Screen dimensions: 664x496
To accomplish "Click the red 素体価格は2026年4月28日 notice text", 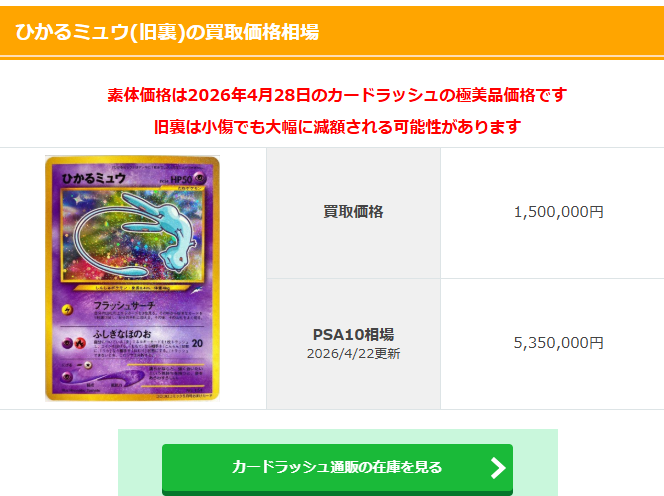I will tap(337, 95).
